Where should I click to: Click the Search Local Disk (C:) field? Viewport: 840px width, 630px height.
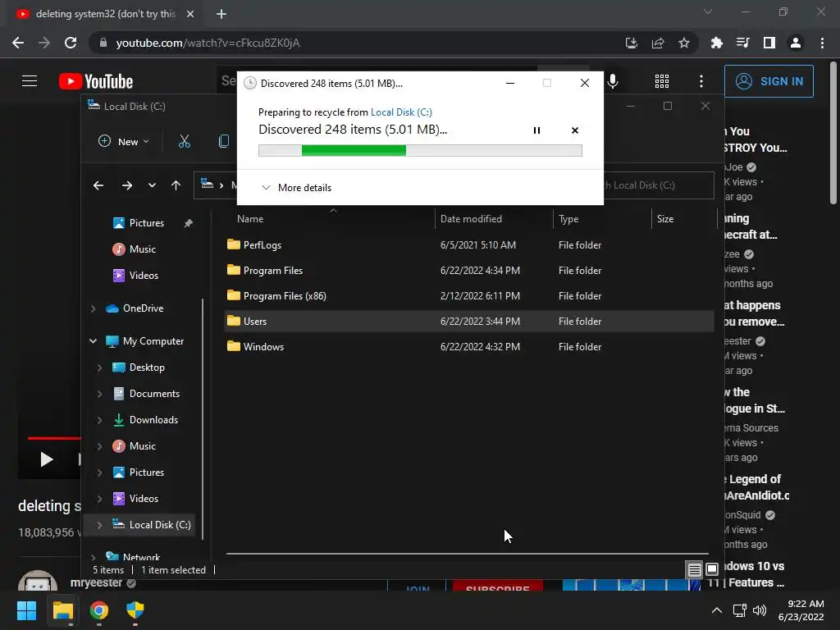659,185
